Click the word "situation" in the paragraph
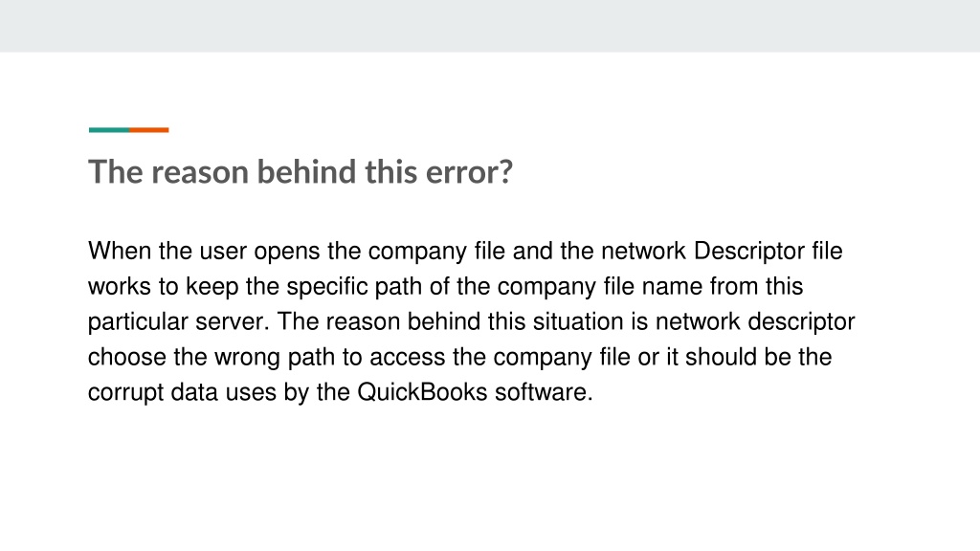 click(x=578, y=321)
